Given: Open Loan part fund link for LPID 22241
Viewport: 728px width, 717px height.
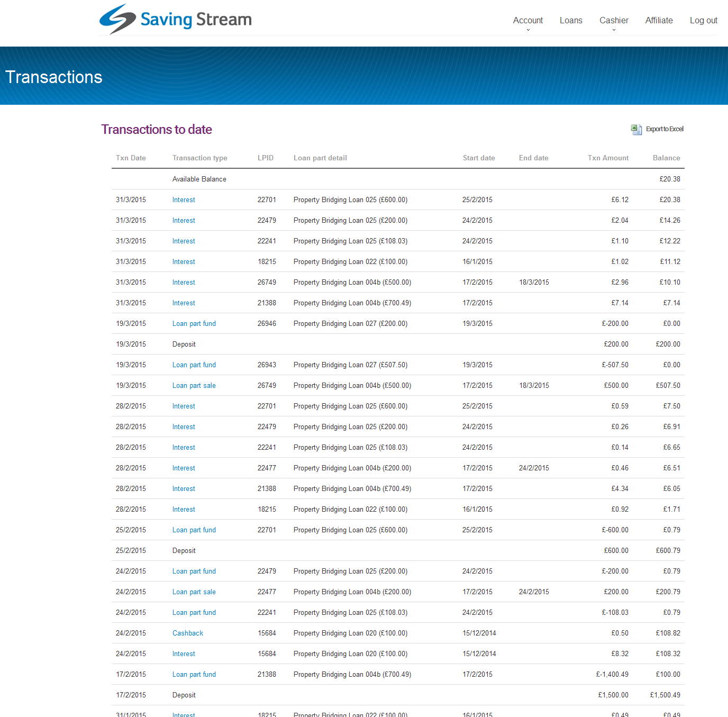Looking at the screenshot, I should [x=194, y=612].
